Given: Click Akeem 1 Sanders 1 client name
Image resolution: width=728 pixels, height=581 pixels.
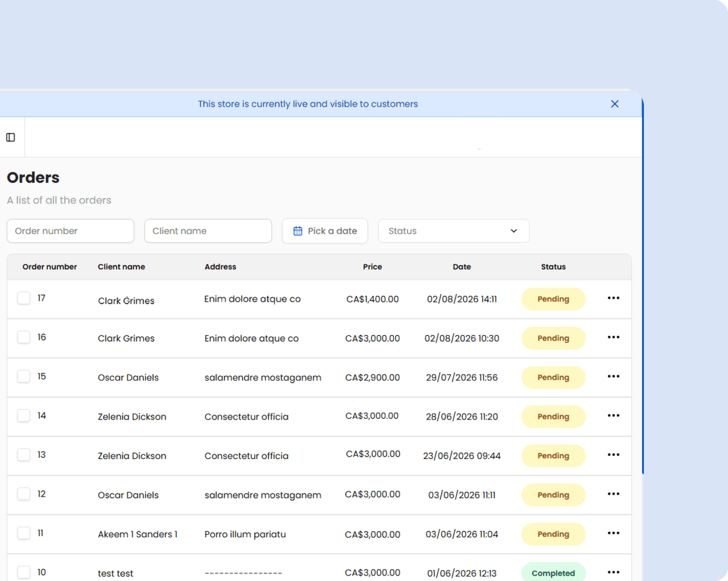Looking at the screenshot, I should click(138, 534).
